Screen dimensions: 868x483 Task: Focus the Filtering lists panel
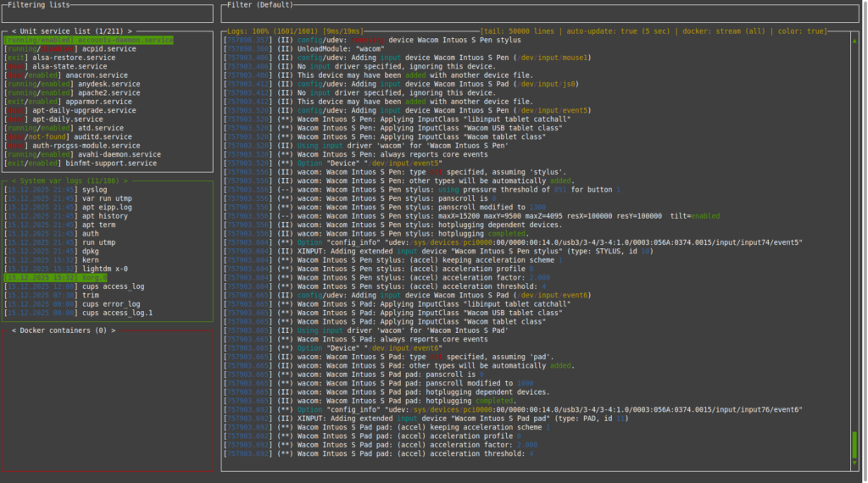107,14
